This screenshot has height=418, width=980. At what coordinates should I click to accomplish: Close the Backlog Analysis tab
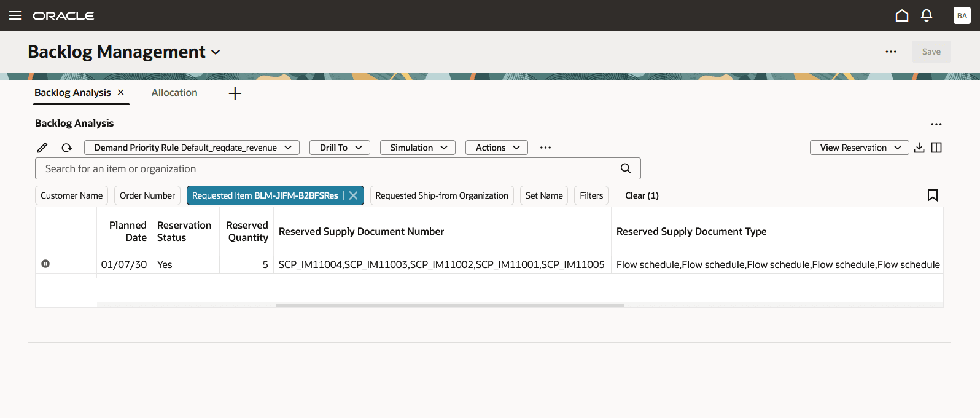121,92
